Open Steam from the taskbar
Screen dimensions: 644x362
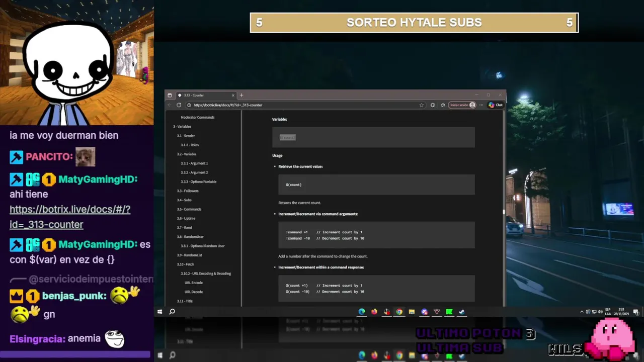(461, 312)
